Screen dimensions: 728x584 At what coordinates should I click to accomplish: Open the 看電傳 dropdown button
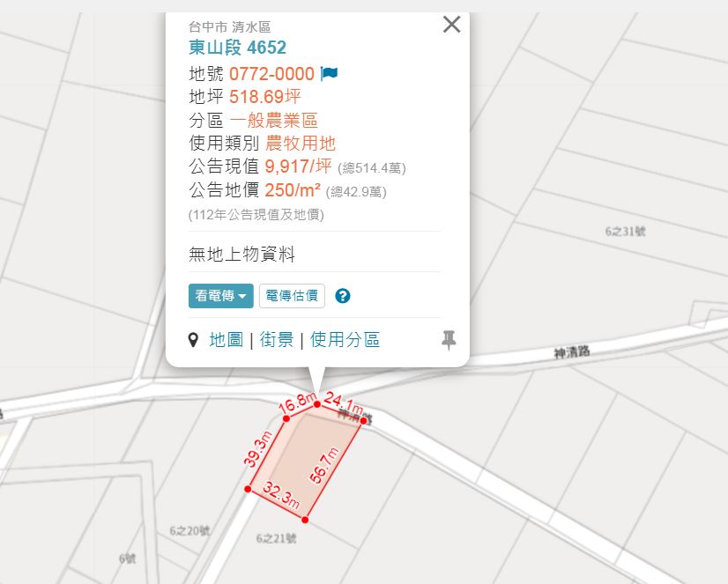tap(221, 295)
